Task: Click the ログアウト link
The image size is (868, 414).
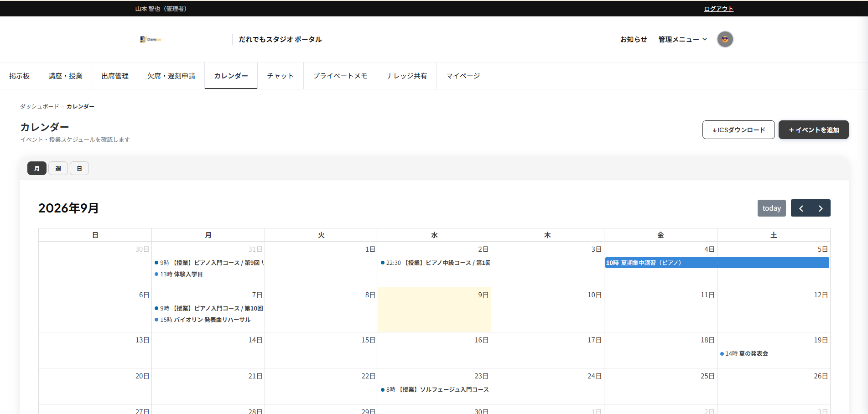Action: [x=718, y=9]
